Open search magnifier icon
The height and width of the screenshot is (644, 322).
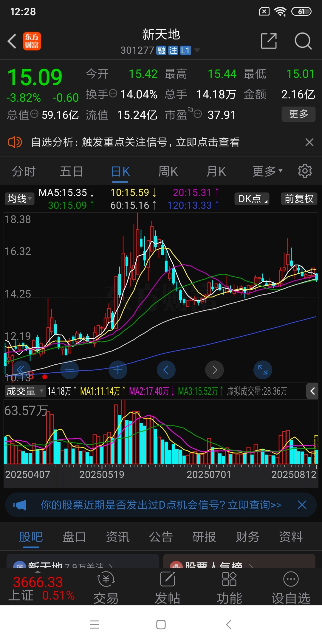[x=303, y=41]
